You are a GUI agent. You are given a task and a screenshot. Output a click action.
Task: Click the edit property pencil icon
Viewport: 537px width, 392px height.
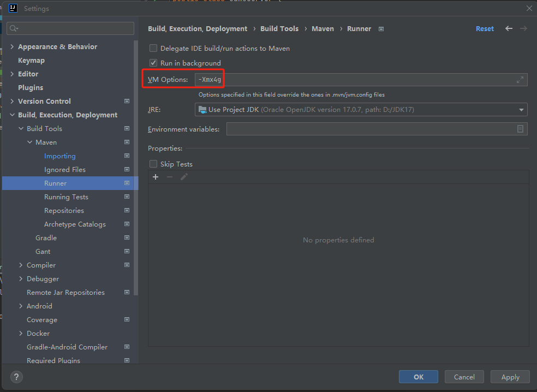(x=184, y=177)
